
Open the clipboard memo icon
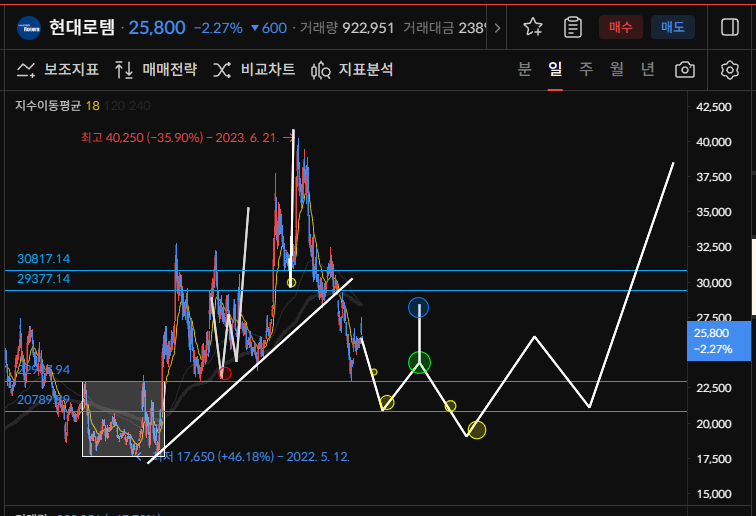click(573, 27)
